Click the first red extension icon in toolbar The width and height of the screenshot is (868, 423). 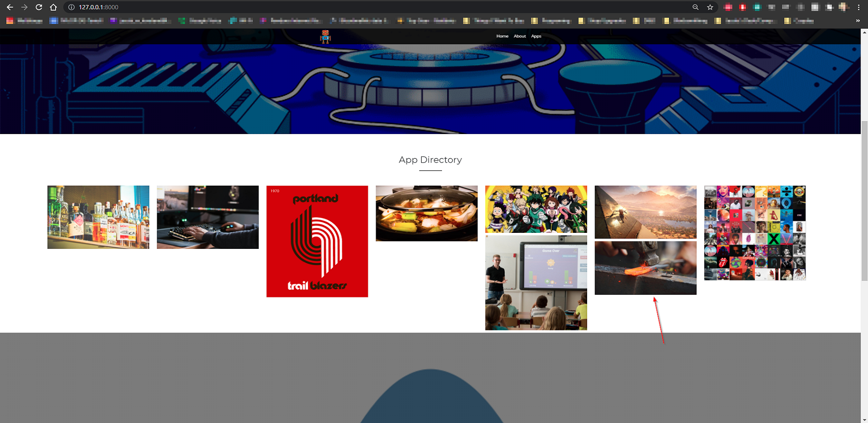[x=728, y=7]
